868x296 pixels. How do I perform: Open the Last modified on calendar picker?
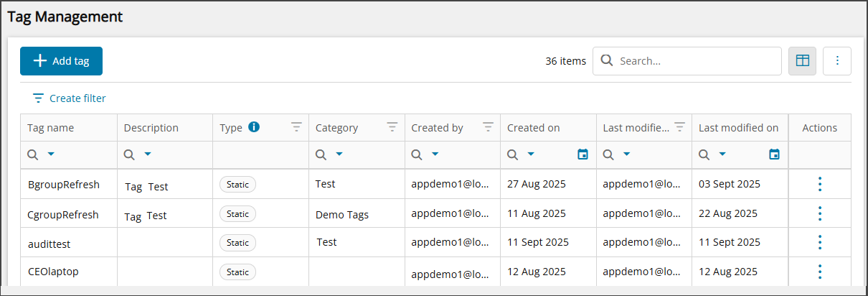(x=774, y=154)
